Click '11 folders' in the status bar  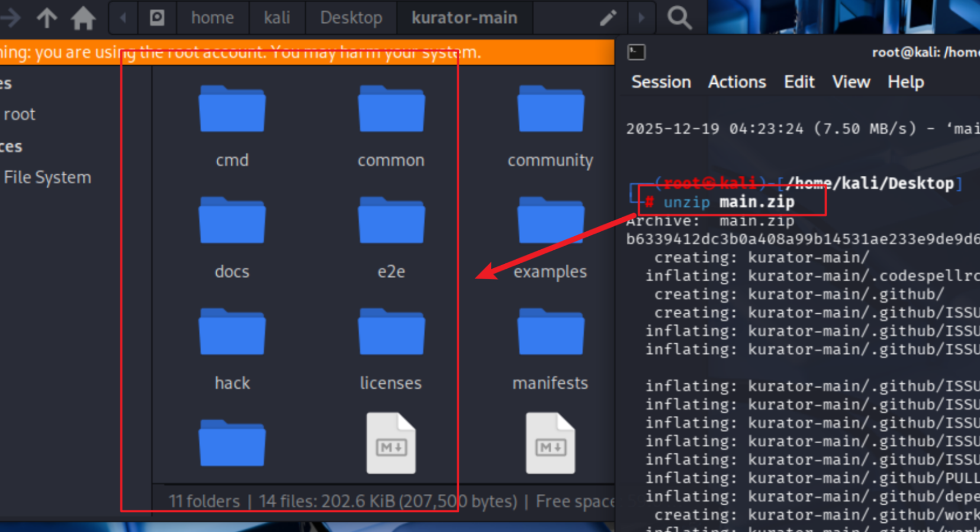point(204,501)
